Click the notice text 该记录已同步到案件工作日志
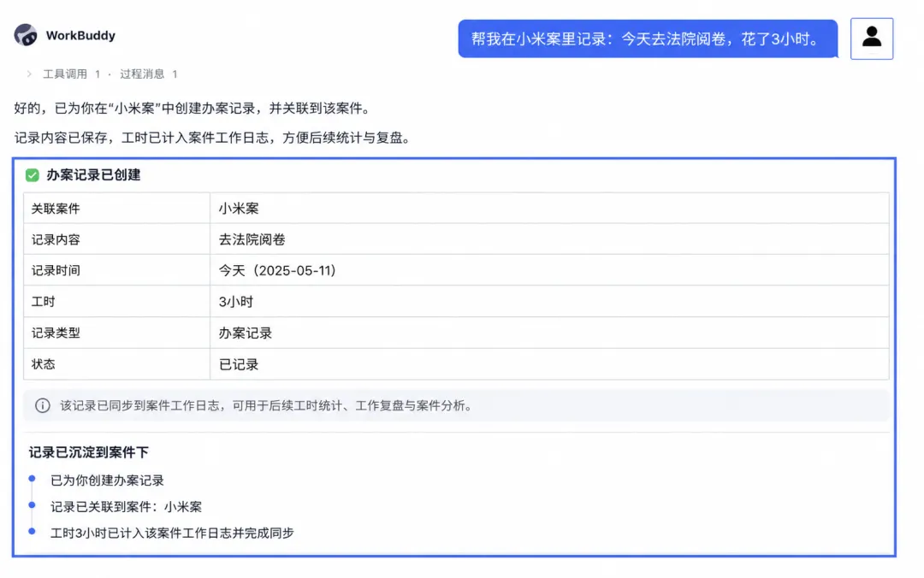924x578 pixels. 266,405
